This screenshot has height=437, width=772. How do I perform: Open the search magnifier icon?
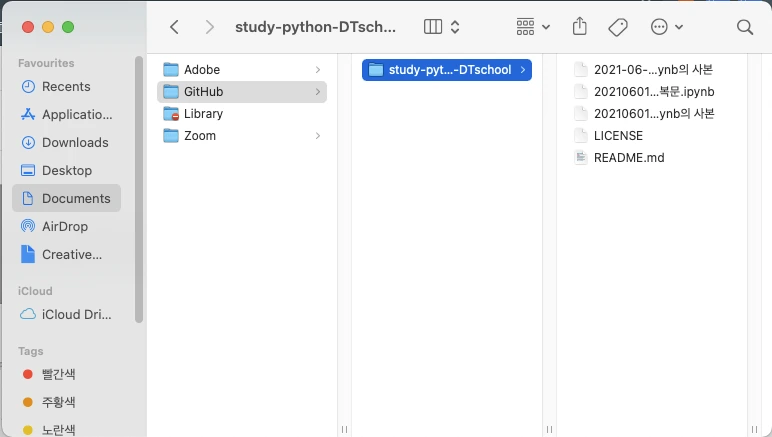coord(744,27)
